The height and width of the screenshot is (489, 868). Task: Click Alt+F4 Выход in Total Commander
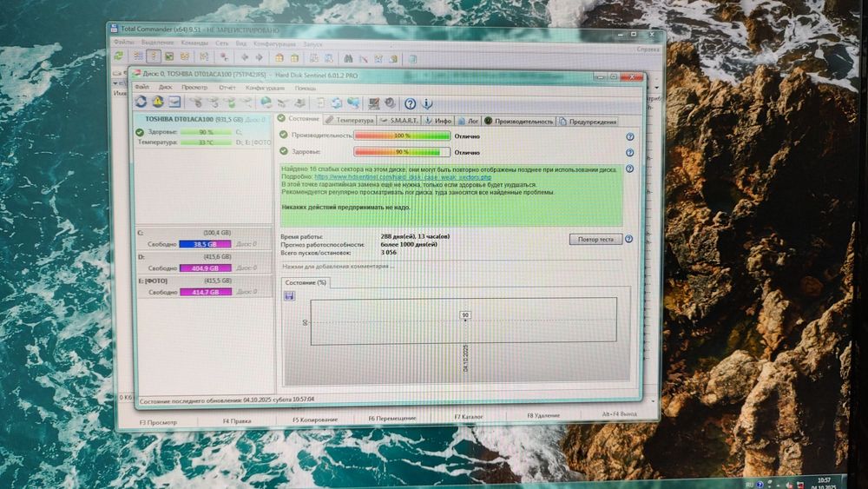[x=619, y=413]
